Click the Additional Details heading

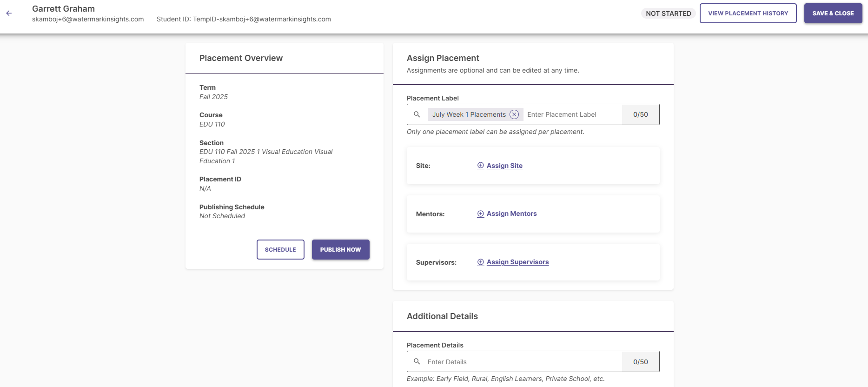442,316
